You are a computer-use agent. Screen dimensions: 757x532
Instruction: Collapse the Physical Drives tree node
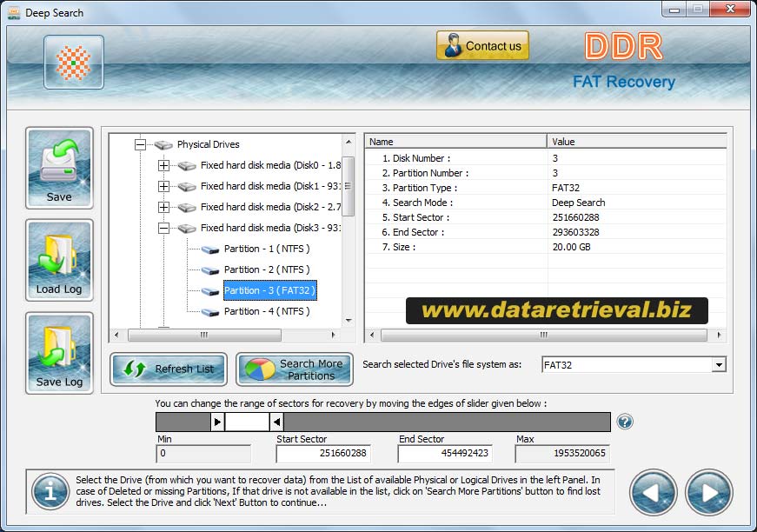coord(140,144)
